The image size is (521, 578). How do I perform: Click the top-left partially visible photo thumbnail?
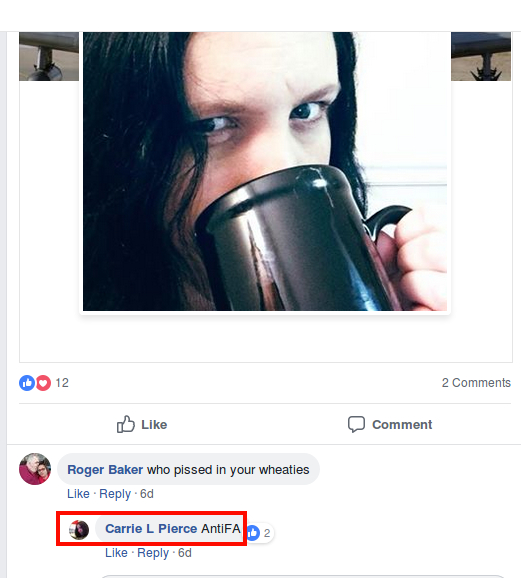pyautogui.click(x=49, y=56)
